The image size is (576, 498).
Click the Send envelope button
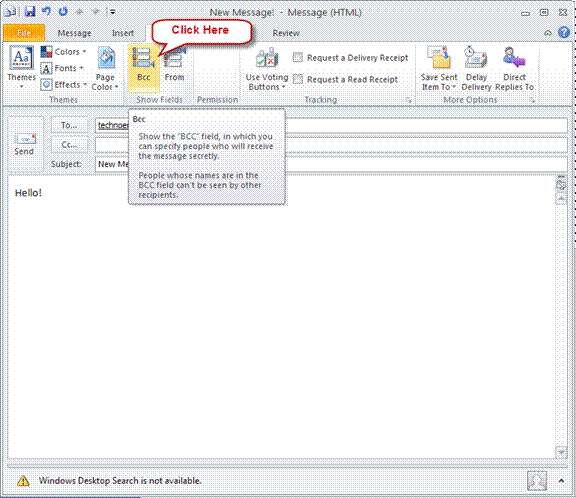point(24,144)
